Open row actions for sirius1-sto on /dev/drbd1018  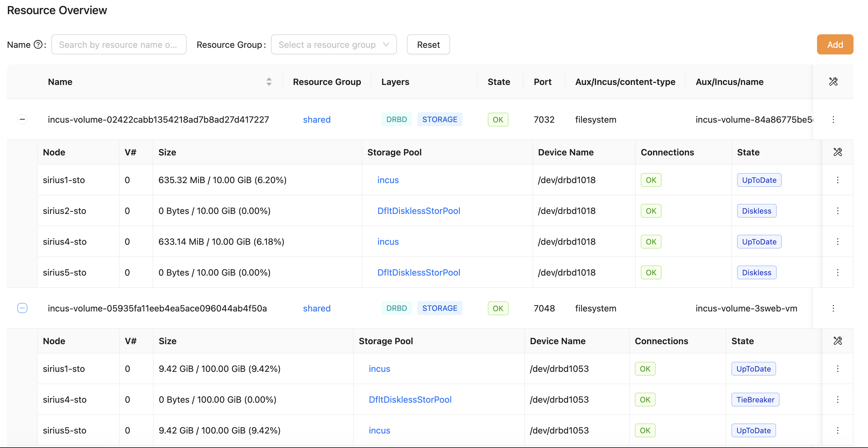pyautogui.click(x=837, y=180)
